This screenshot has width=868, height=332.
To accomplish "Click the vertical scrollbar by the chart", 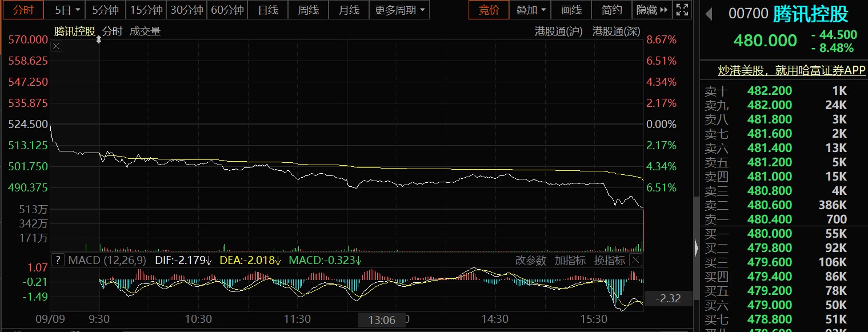I will coord(696,217).
